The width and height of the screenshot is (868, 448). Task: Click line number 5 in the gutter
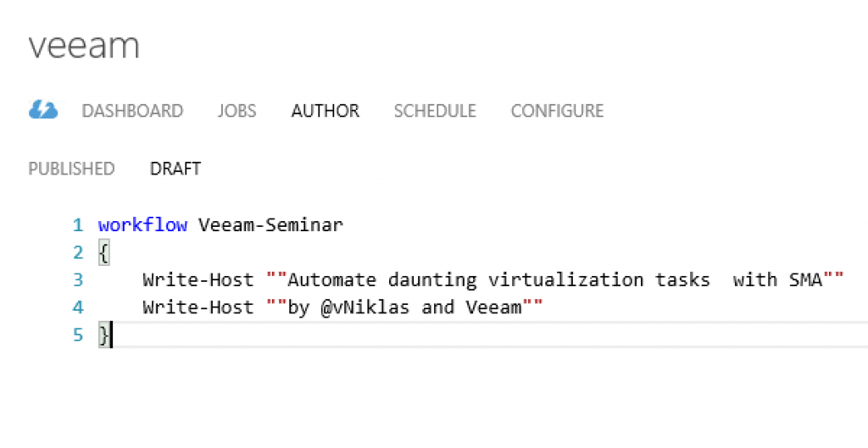pyautogui.click(x=78, y=335)
